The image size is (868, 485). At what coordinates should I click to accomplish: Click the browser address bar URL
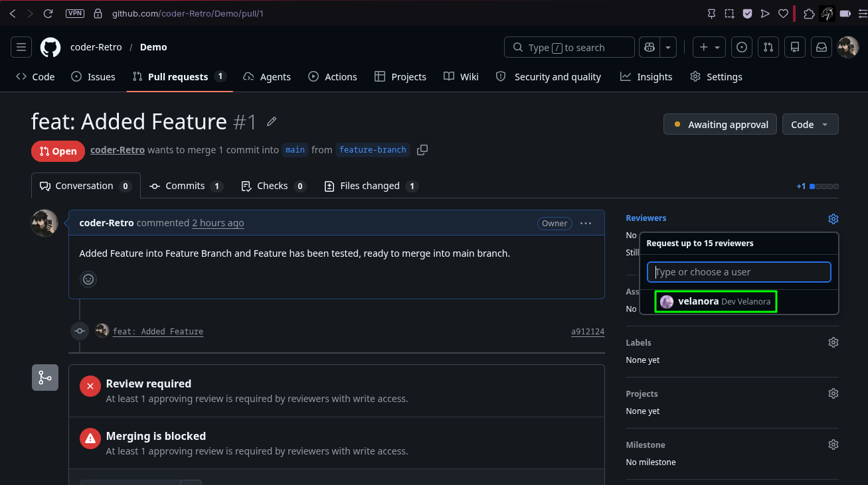pos(188,13)
